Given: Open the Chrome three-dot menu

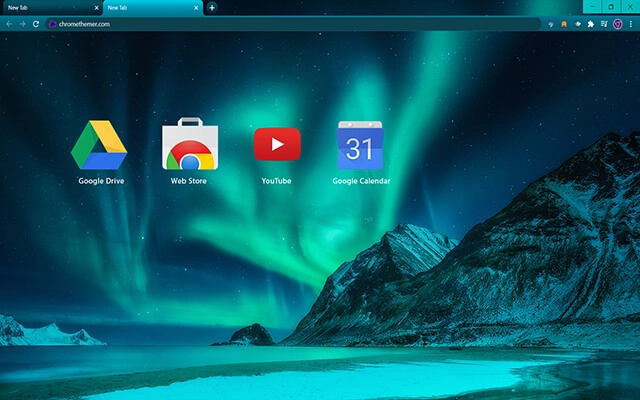Looking at the screenshot, I should click(631, 24).
